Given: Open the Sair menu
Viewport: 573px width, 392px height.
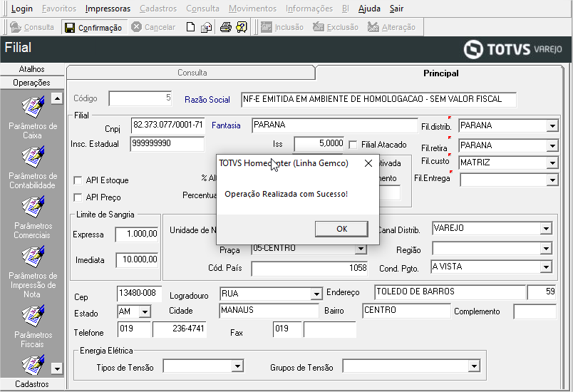Looking at the screenshot, I should tap(396, 9).
